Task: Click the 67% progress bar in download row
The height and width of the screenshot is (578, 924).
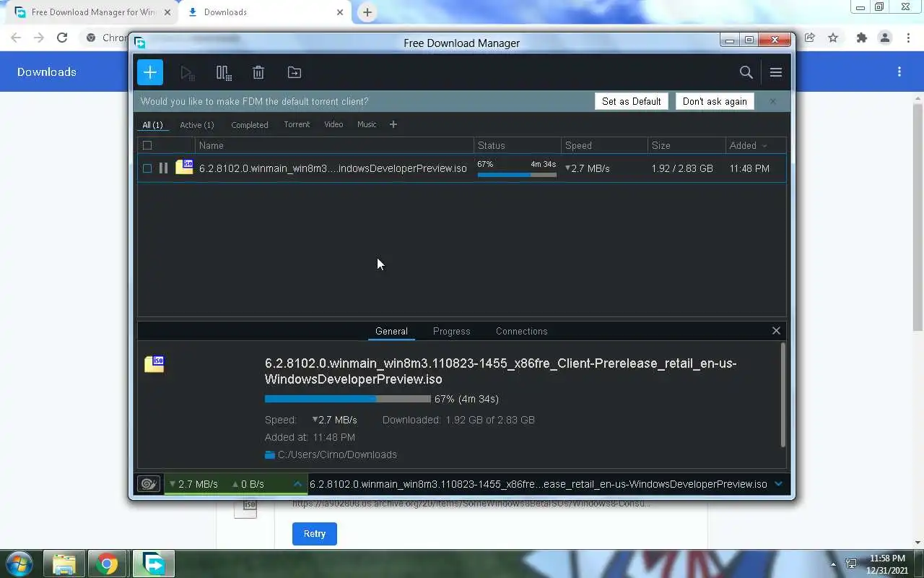Action: [x=517, y=175]
